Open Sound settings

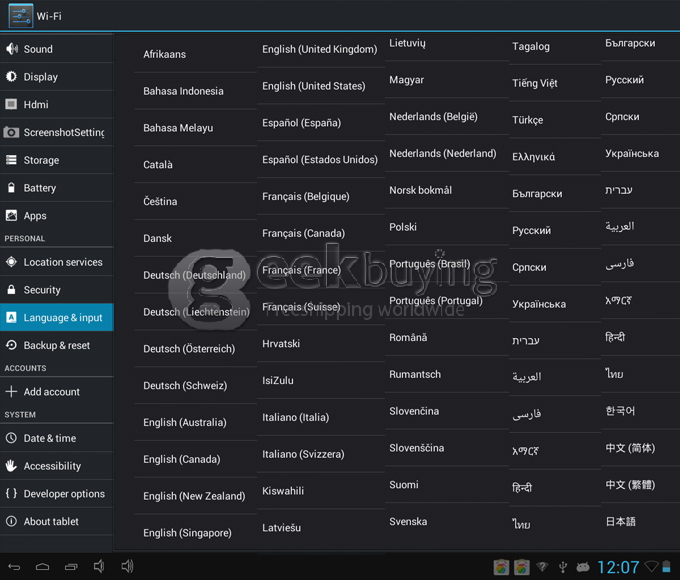(x=38, y=49)
